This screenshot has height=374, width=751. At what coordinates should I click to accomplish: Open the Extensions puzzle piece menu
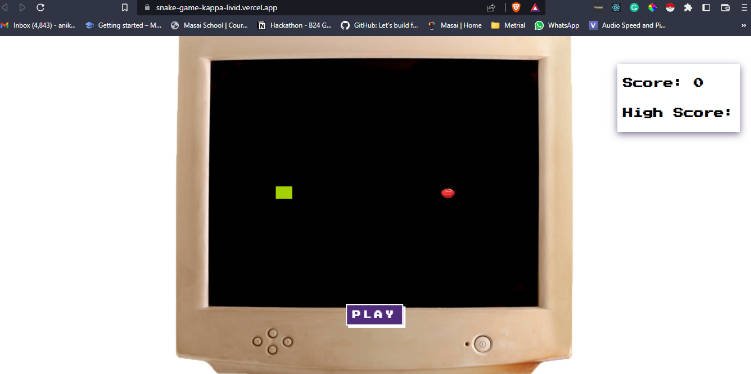pos(688,8)
